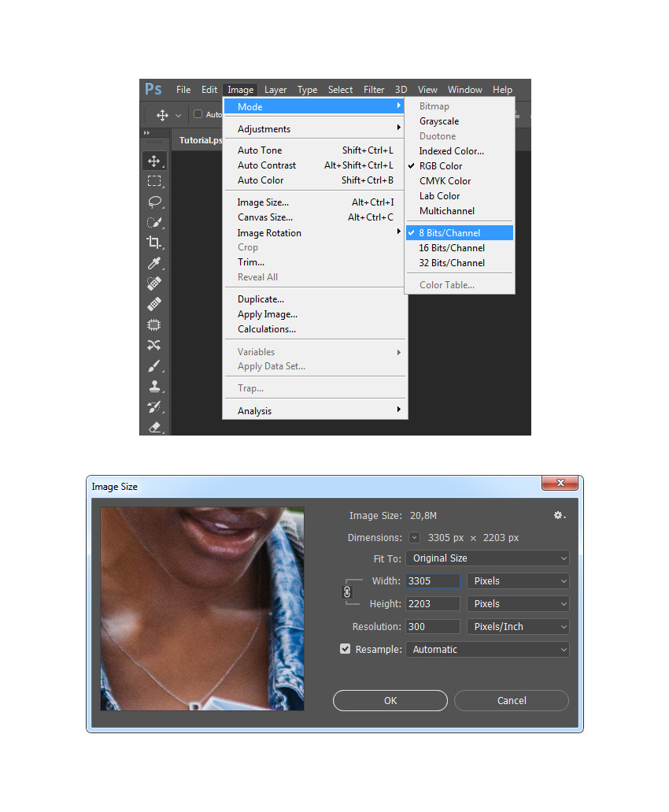
Task: Click the Width input field
Action: pyautogui.click(x=433, y=581)
